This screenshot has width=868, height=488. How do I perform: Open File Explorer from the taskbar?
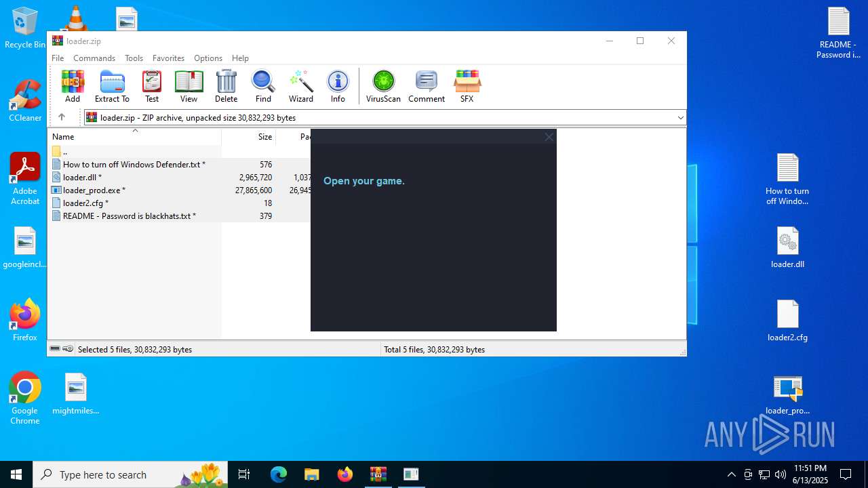pos(312,474)
